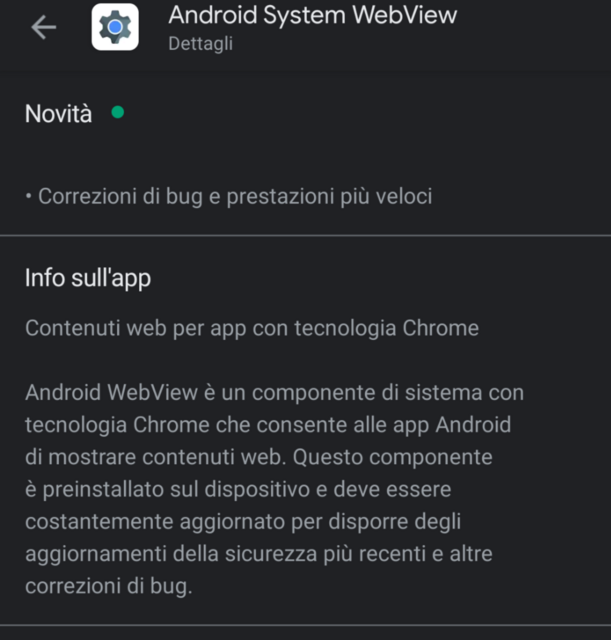The width and height of the screenshot is (611, 640).
Task: Tap line 'costantemente aggiornato per disporre degli'
Action: [243, 522]
